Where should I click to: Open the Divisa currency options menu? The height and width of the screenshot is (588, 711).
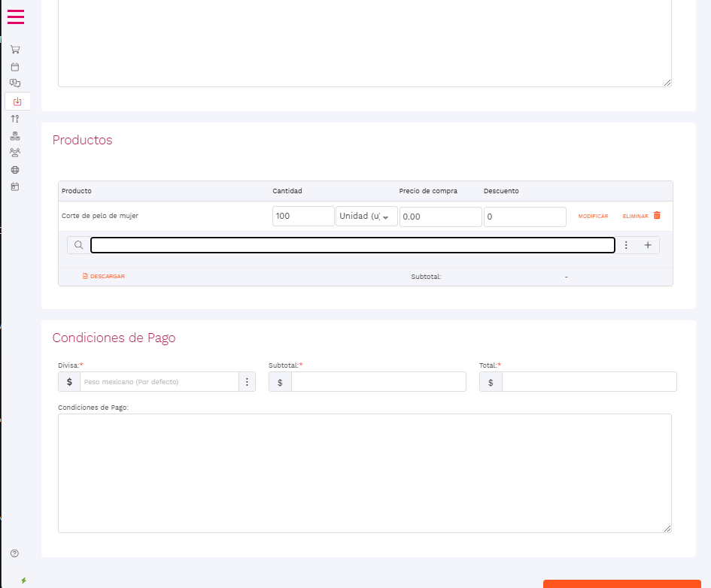point(247,382)
